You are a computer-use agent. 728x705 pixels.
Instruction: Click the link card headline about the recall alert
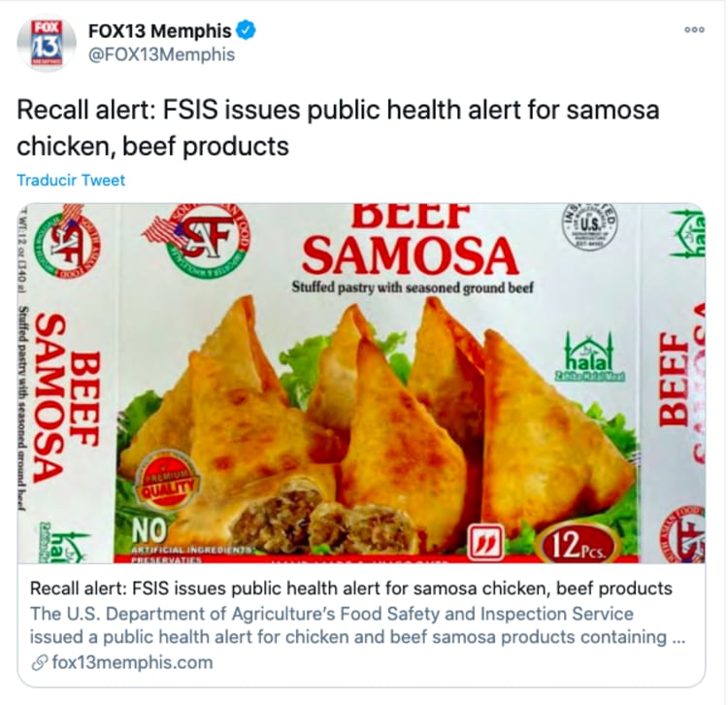tap(351, 588)
